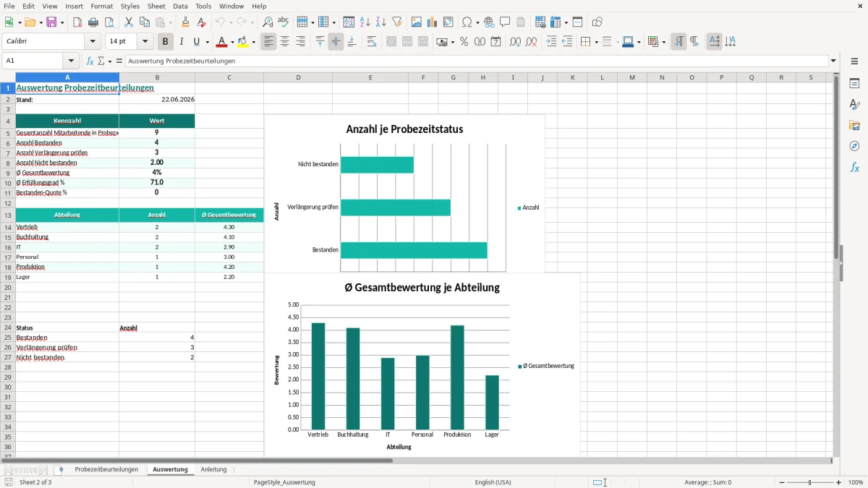This screenshot has width=868, height=488.
Task: Apply red Font Color swatch
Action: click(x=221, y=42)
